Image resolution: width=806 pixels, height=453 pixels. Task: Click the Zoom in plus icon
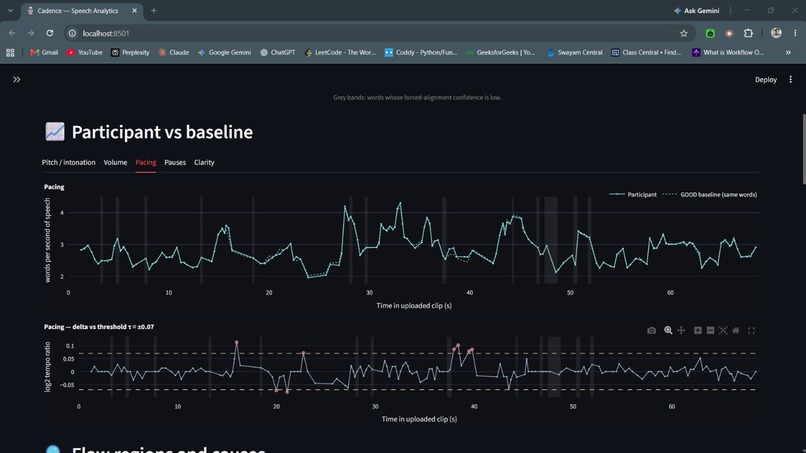tap(698, 331)
